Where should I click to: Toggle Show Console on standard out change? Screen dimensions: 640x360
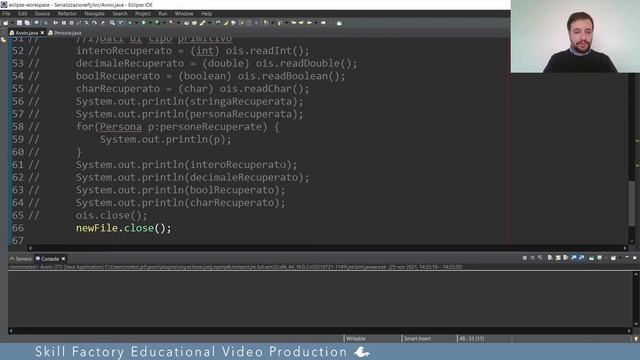coord(574,258)
